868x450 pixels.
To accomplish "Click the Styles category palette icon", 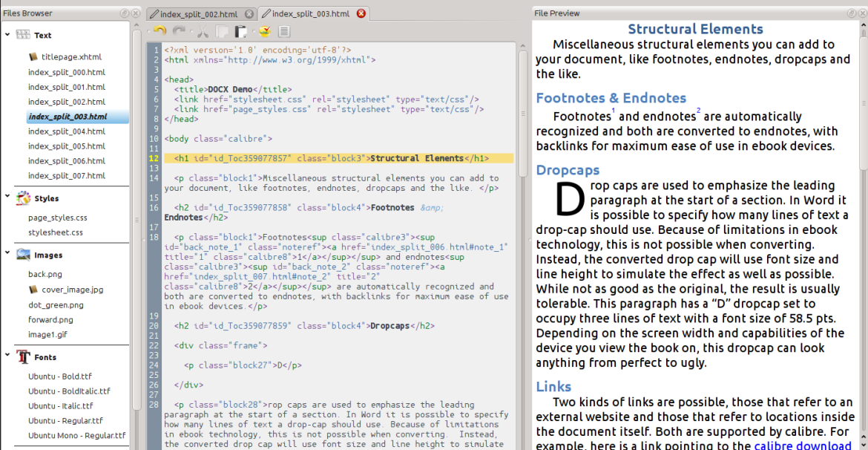I will click(x=23, y=198).
